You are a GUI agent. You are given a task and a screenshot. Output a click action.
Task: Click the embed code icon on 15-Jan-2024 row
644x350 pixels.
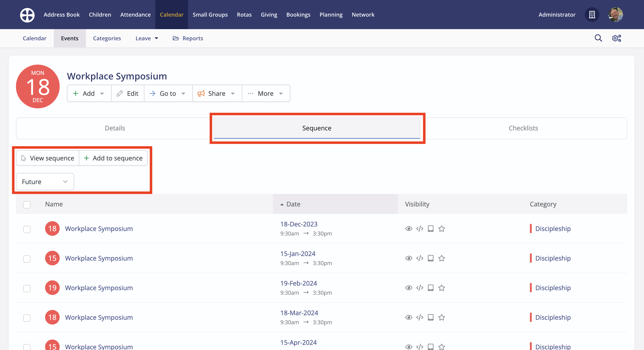pos(419,258)
